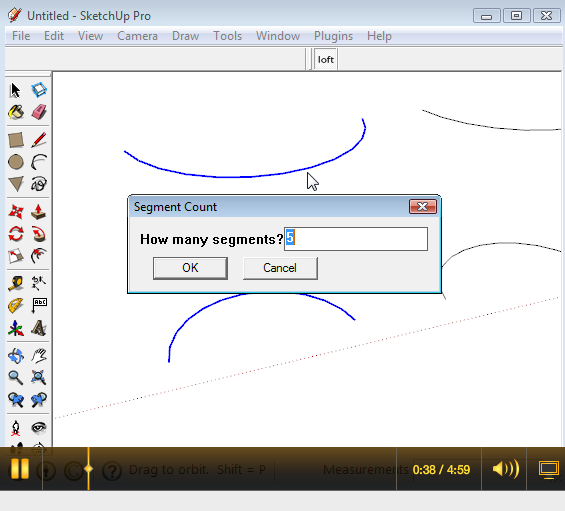565x511 pixels.
Task: Activate the Rectangle tool
Action: 16,140
